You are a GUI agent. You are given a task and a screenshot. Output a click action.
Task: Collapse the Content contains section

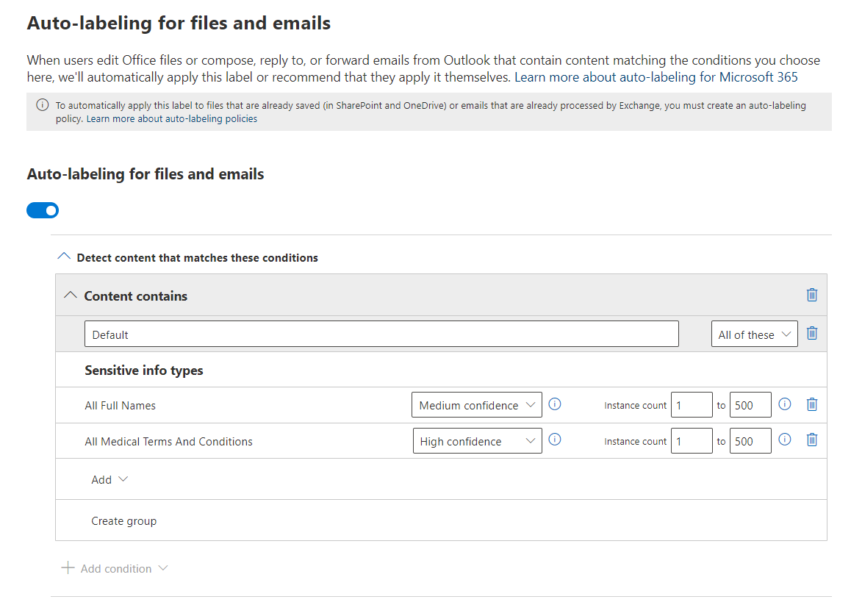click(71, 296)
